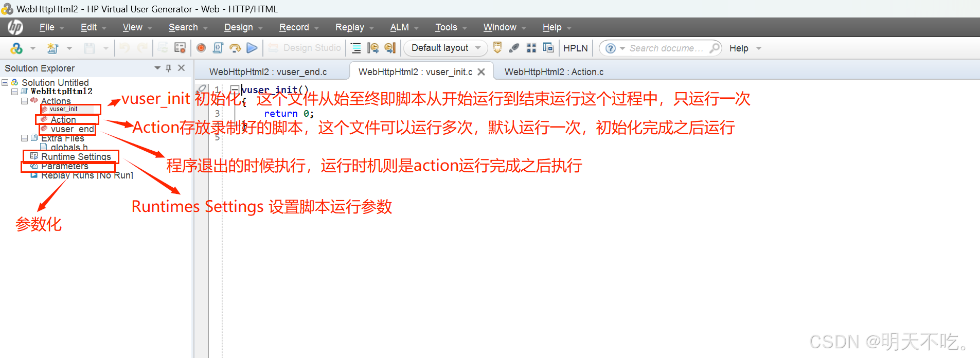The width and height of the screenshot is (980, 358).
Task: Select vuser_init in Solution Explorer
Action: pos(63,109)
